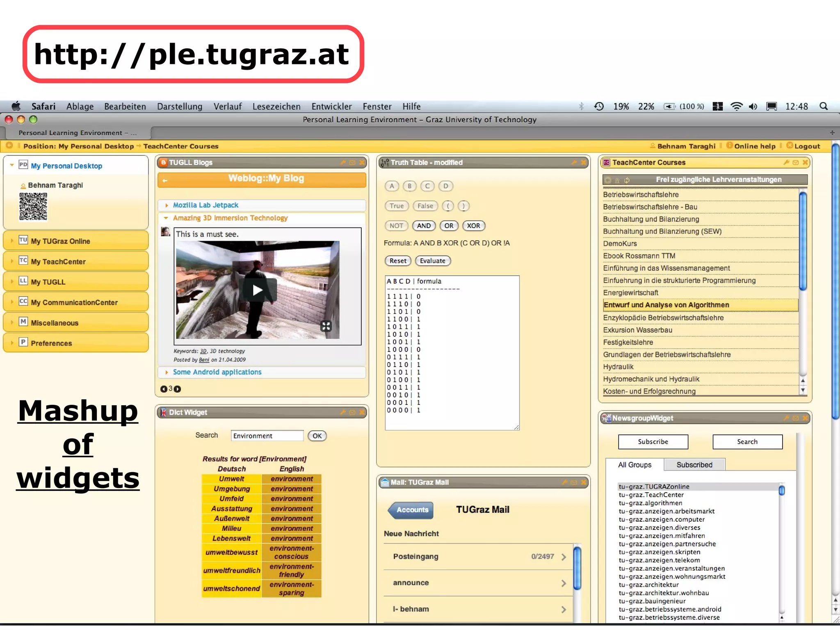Viewport: 840px width, 630px height.
Task: Click the newsgroup list scrollbar thumb
Action: [x=782, y=490]
